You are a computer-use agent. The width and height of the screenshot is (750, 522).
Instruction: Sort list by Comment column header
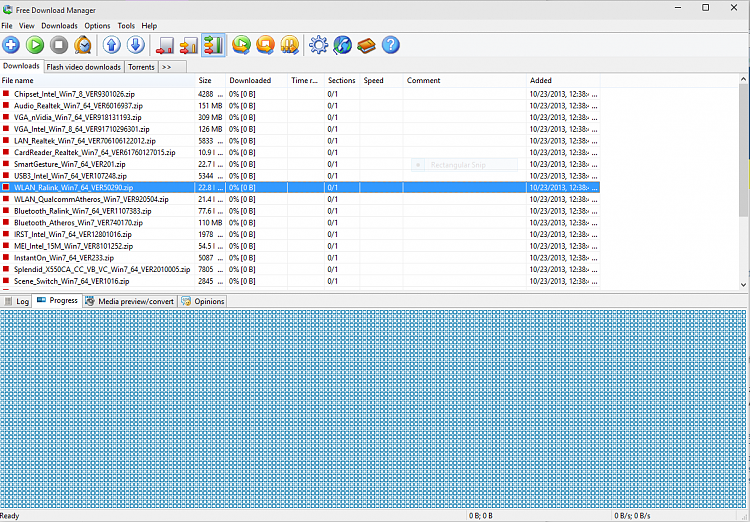click(465, 80)
